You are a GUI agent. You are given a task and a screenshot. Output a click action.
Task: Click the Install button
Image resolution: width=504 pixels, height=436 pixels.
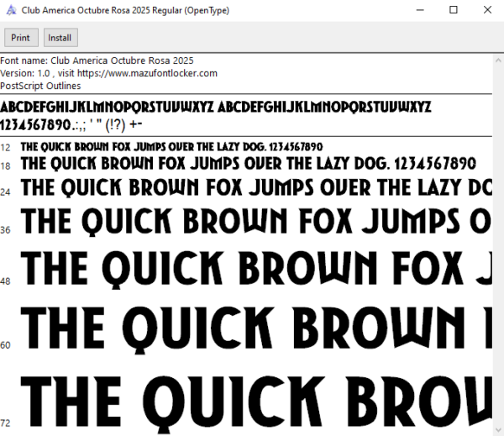(x=60, y=38)
